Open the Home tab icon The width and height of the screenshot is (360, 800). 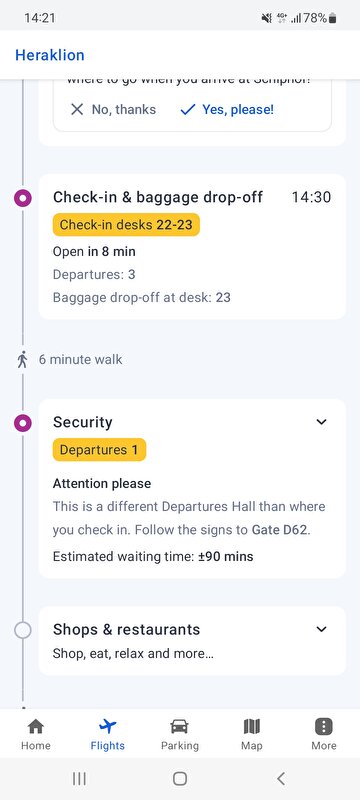[x=36, y=726]
